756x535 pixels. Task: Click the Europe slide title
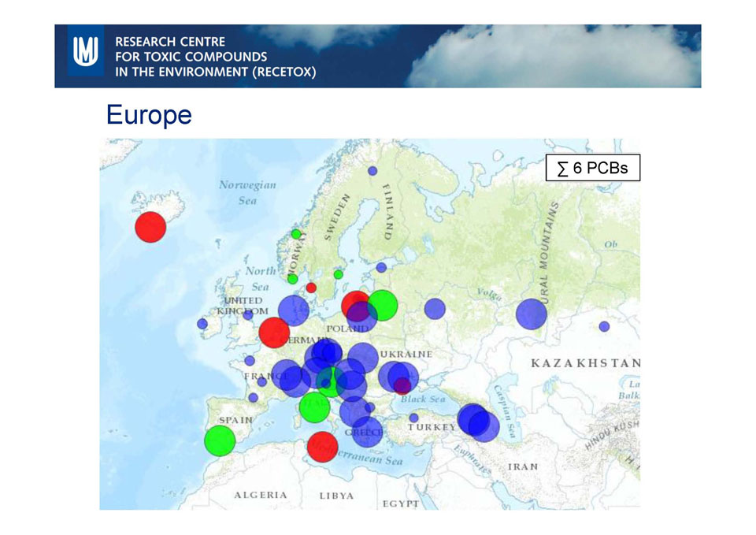tap(149, 115)
